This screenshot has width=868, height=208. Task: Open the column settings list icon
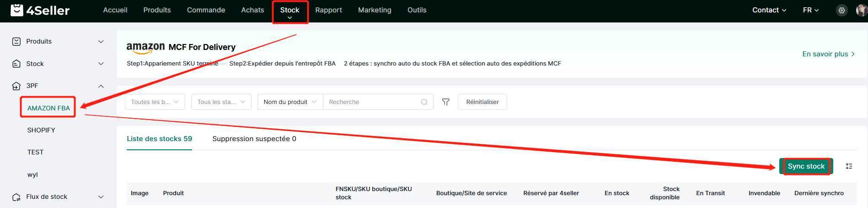[x=849, y=166]
